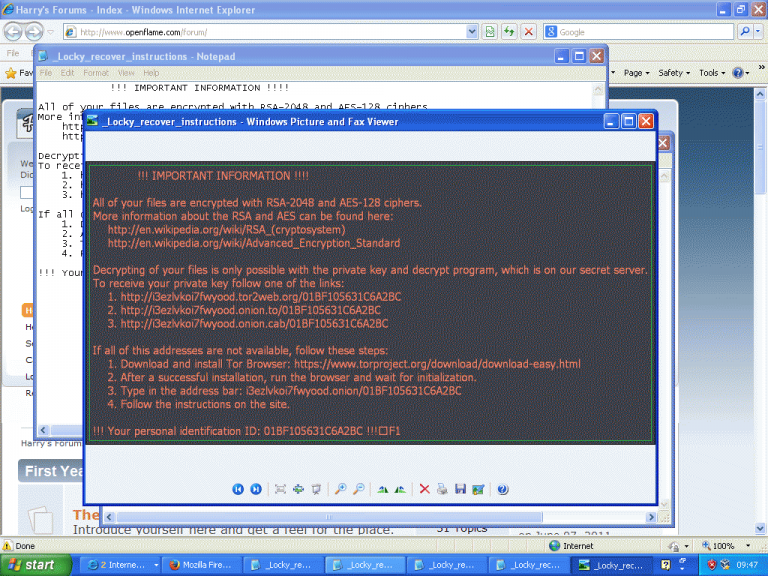Open the Safety menu dropdown in IE

click(674, 73)
